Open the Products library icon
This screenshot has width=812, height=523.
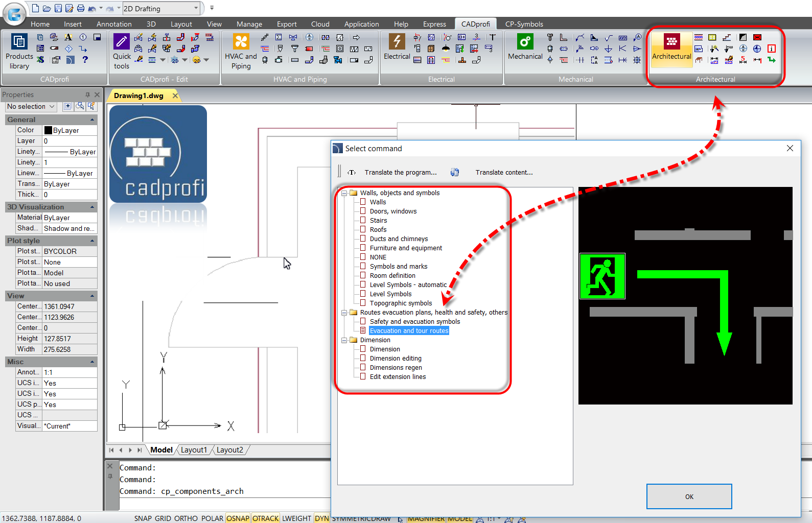(x=19, y=42)
